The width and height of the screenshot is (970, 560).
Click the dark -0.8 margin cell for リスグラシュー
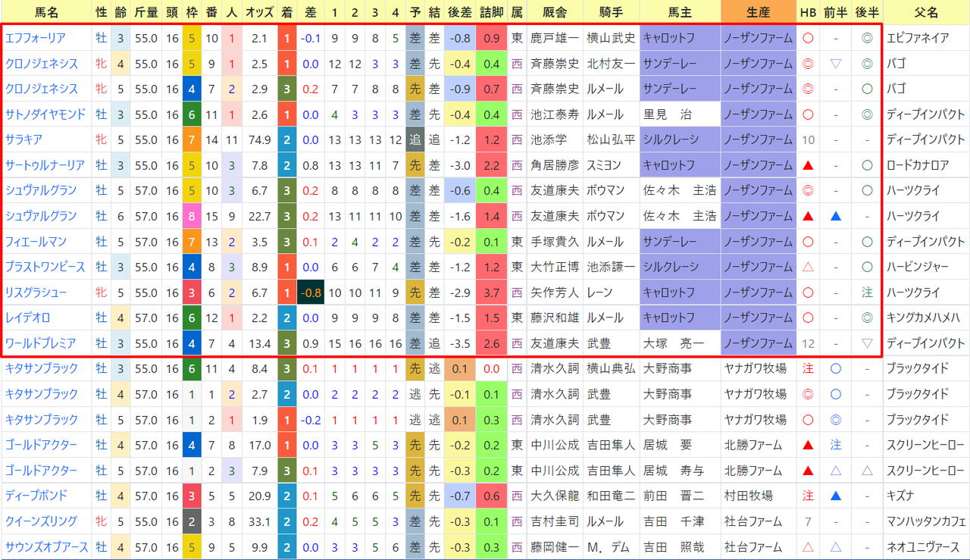coord(310,293)
